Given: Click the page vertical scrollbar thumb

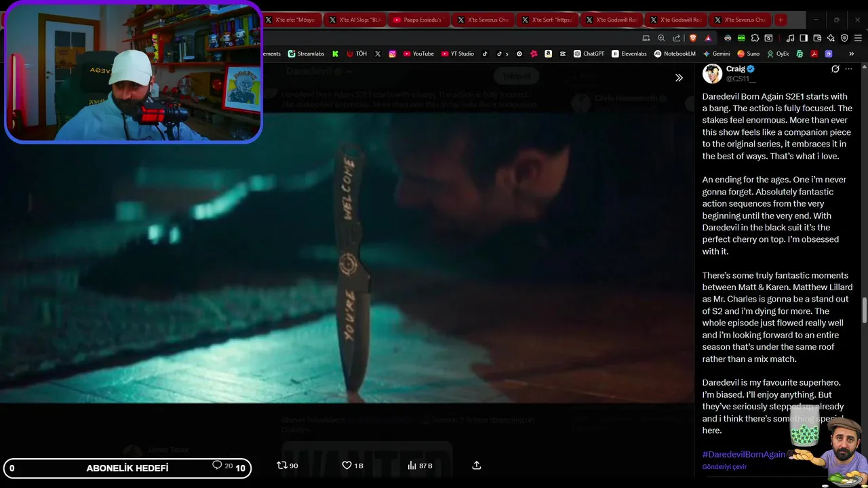Looking at the screenshot, I should click(865, 310).
